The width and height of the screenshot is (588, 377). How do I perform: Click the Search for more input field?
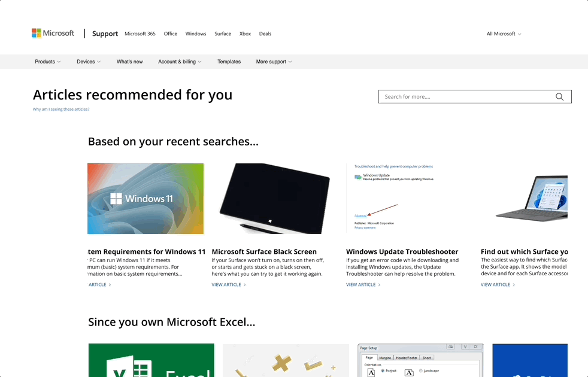(x=467, y=96)
